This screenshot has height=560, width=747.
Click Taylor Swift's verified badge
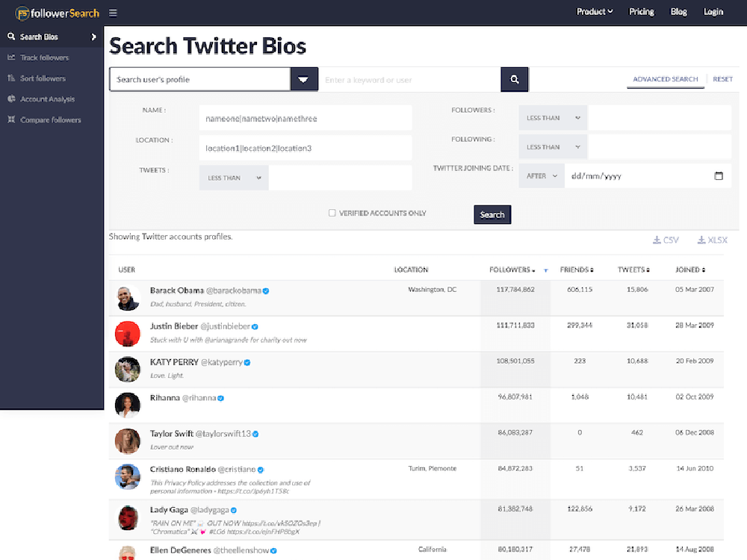[255, 434]
